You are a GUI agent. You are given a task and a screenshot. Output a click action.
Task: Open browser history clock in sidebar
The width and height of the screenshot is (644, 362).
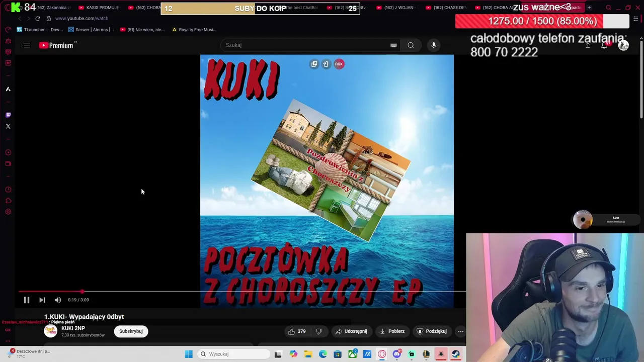click(8, 190)
